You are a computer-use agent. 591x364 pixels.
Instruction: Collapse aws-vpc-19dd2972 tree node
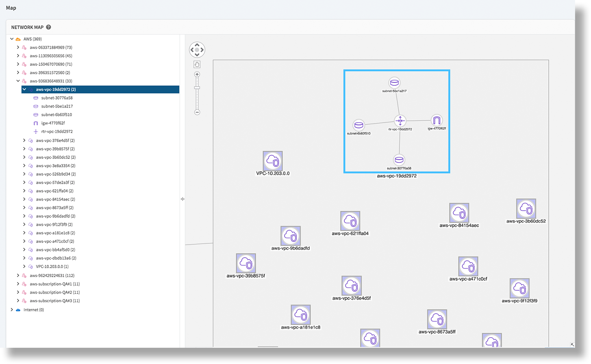(x=24, y=89)
